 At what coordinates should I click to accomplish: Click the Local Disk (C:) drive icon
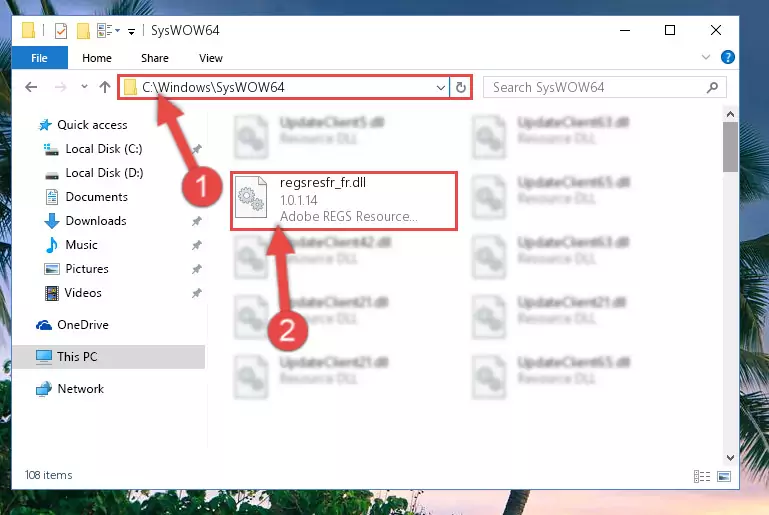click(51, 149)
